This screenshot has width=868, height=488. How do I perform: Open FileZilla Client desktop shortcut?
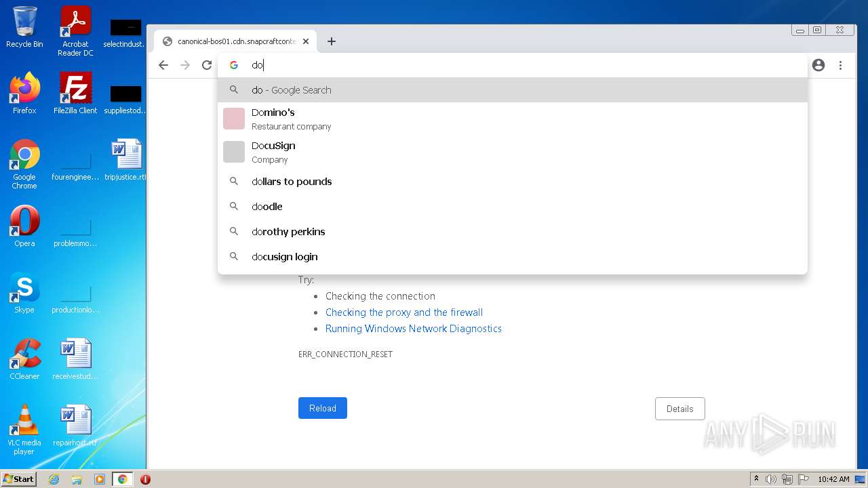[x=75, y=94]
